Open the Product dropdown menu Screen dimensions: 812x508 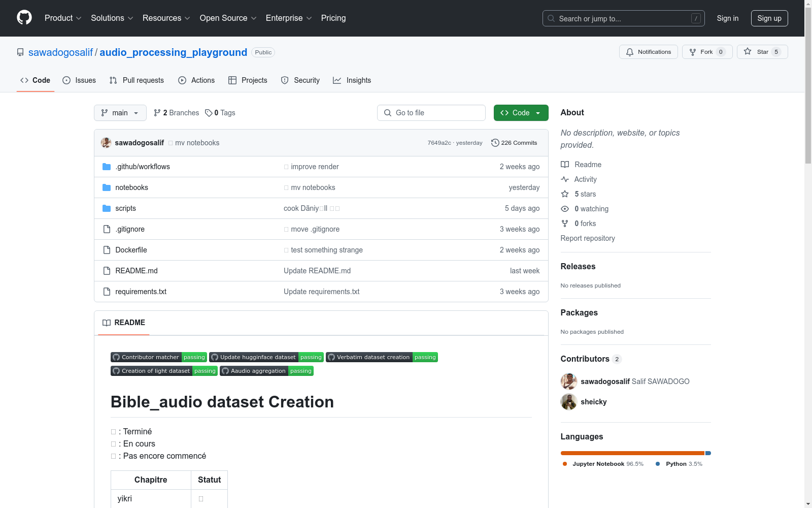pos(63,18)
